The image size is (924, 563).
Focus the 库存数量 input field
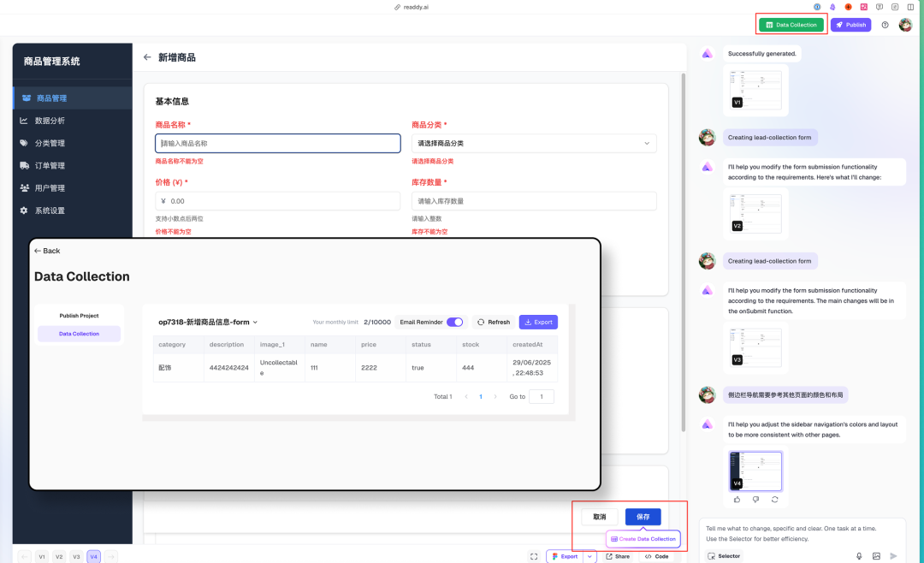[x=534, y=201]
